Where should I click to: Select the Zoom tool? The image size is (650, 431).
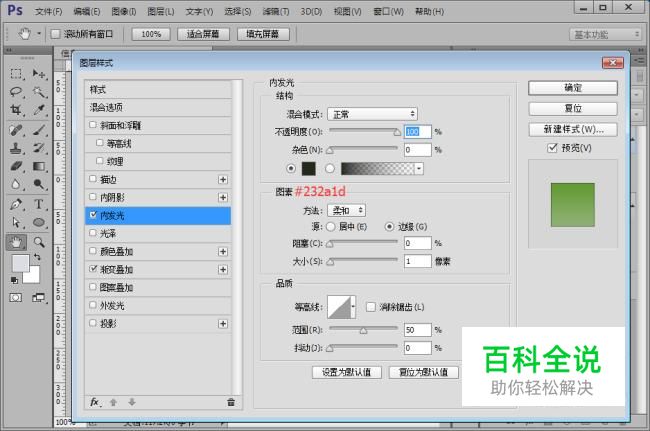[x=39, y=242]
